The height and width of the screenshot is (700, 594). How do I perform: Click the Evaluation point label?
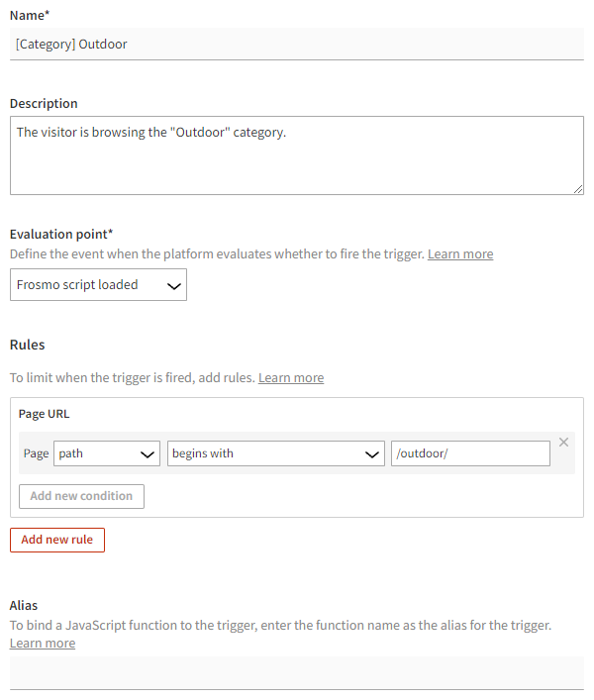(61, 235)
